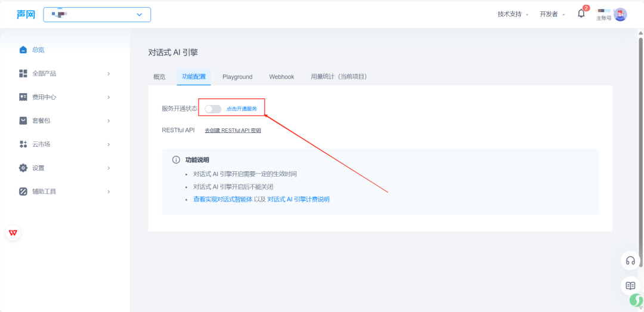Open 去创建 RESTful API 密钥 link

pyautogui.click(x=233, y=130)
